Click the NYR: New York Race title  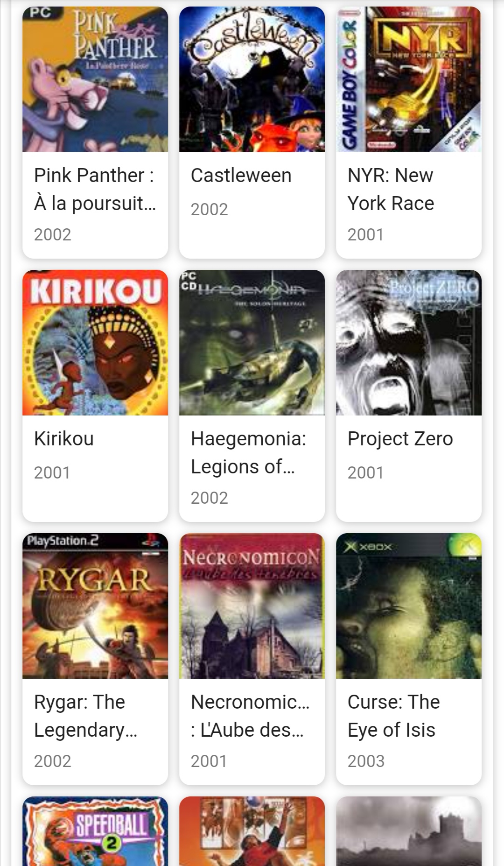(x=391, y=189)
